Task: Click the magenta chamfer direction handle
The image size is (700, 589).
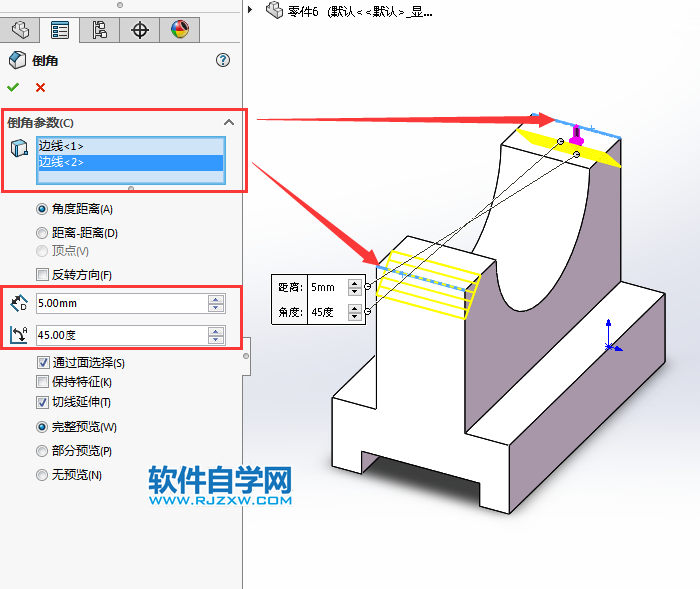Action: (576, 135)
